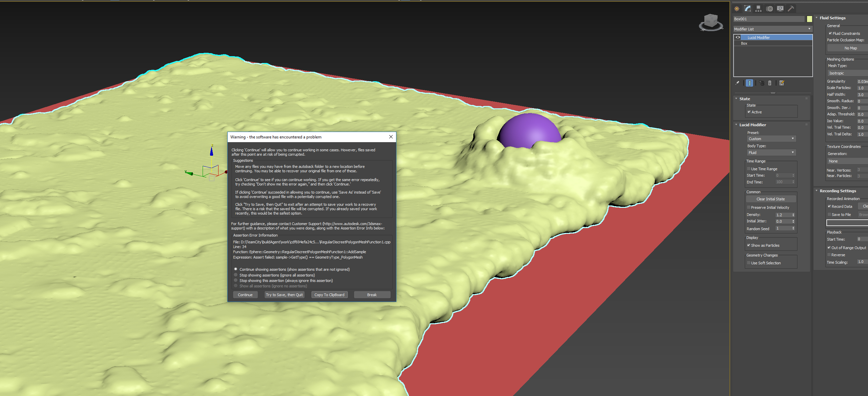Click the Clear Initial State button
Viewport: 868px width, 396px height.
(770, 199)
